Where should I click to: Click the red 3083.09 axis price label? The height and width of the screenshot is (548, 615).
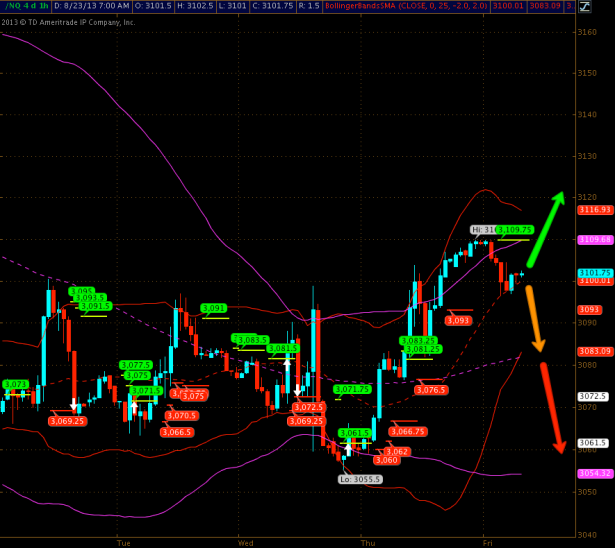[x=594, y=351]
